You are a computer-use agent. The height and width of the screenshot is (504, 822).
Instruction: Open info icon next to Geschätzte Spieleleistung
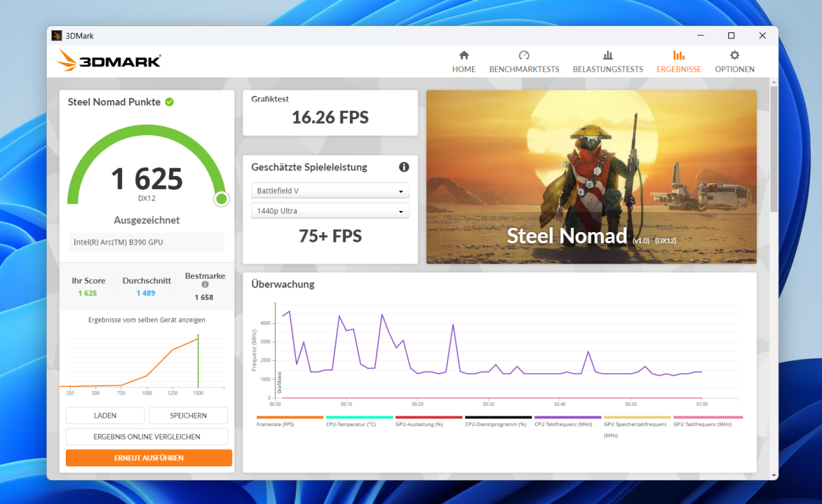pos(404,167)
